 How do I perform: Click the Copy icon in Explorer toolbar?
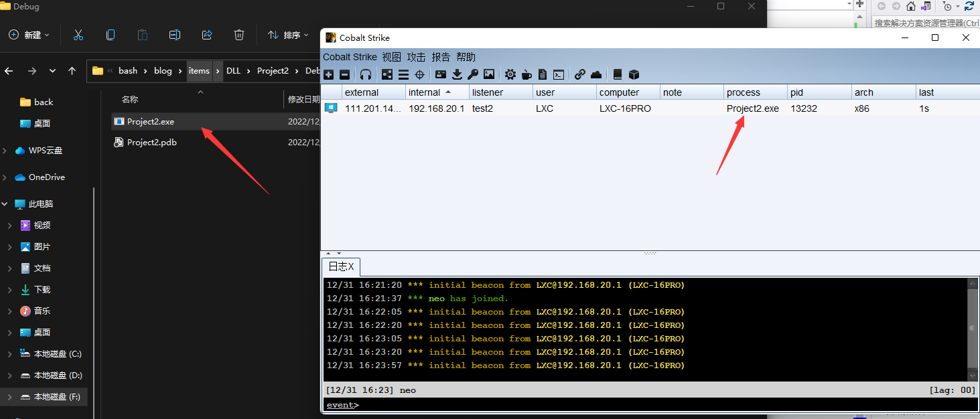tap(111, 35)
